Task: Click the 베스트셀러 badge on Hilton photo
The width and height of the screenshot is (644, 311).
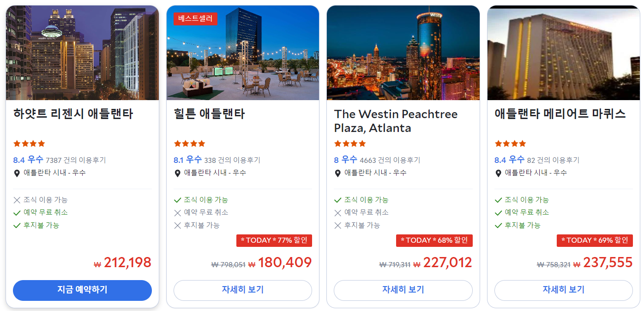Action: coord(195,19)
